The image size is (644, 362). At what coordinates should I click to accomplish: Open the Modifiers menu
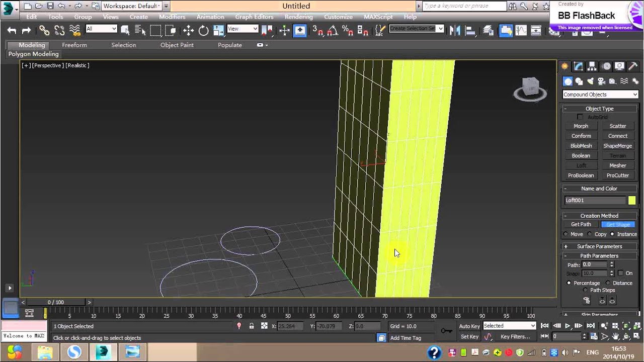(172, 17)
